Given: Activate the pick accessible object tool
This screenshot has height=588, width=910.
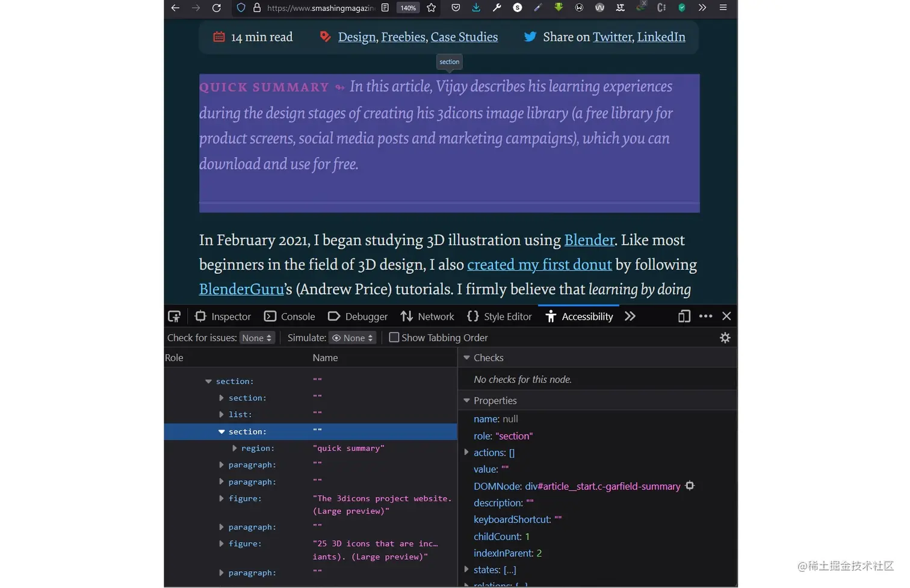Looking at the screenshot, I should tap(175, 317).
